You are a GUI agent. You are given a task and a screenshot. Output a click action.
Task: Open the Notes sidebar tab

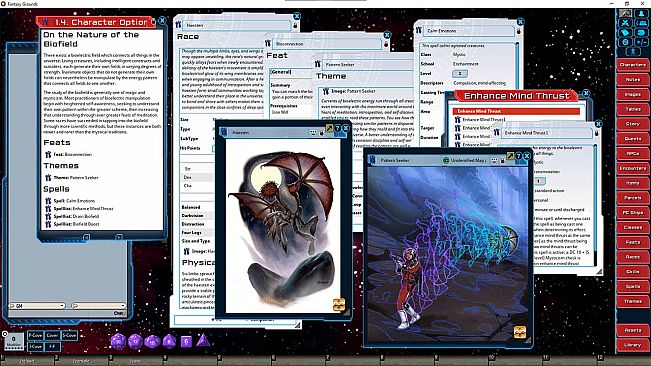633,80
